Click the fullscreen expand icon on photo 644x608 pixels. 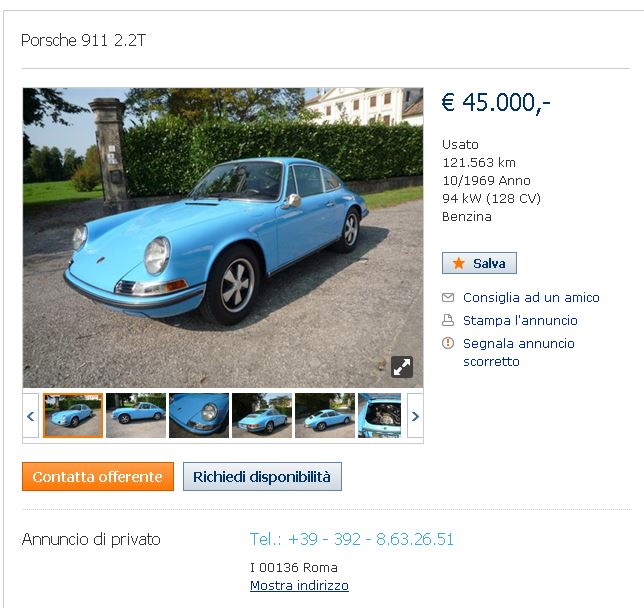click(402, 366)
